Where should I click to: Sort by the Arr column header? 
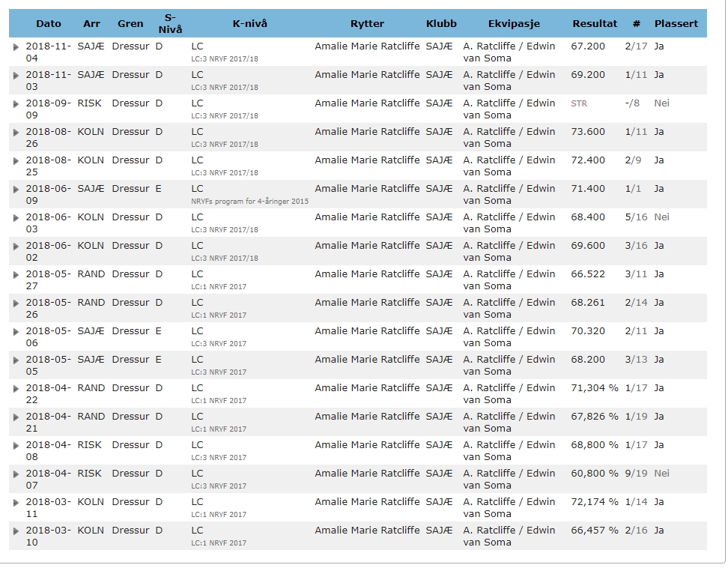91,24
